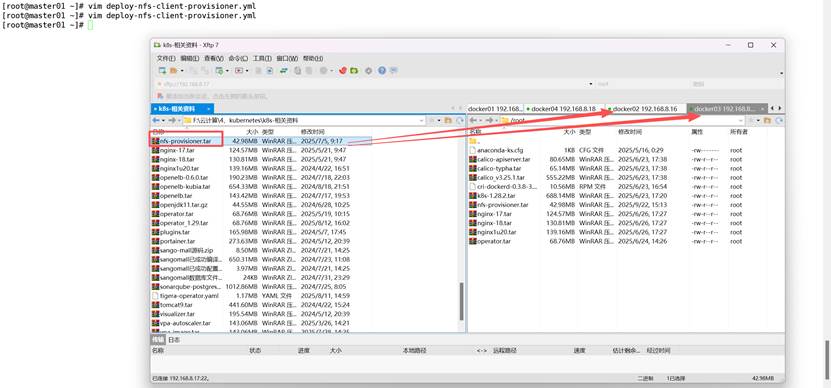The image size is (831, 388).
Task: Select anaconda-ks.cfg in remote pane
Action: point(496,151)
